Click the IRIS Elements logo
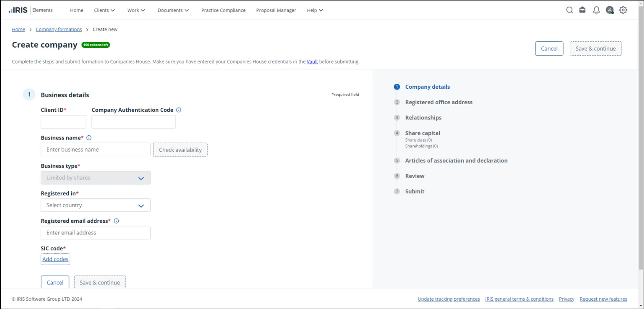This screenshot has height=309, width=644. 31,10
